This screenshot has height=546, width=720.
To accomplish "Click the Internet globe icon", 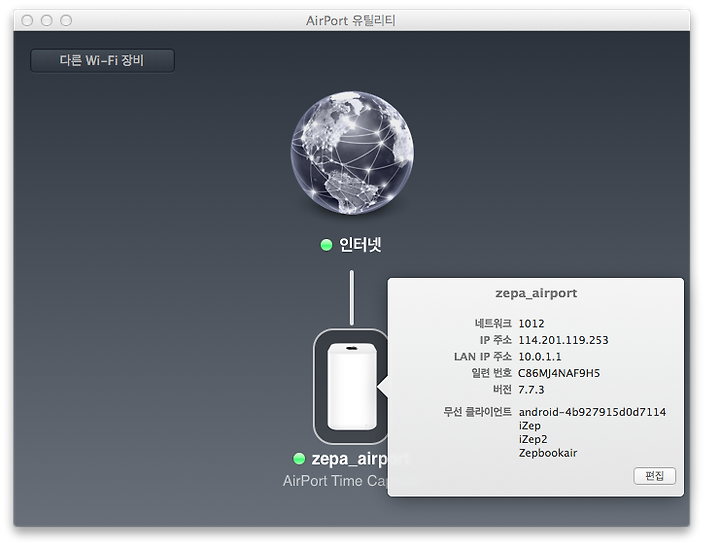I will point(352,152).
